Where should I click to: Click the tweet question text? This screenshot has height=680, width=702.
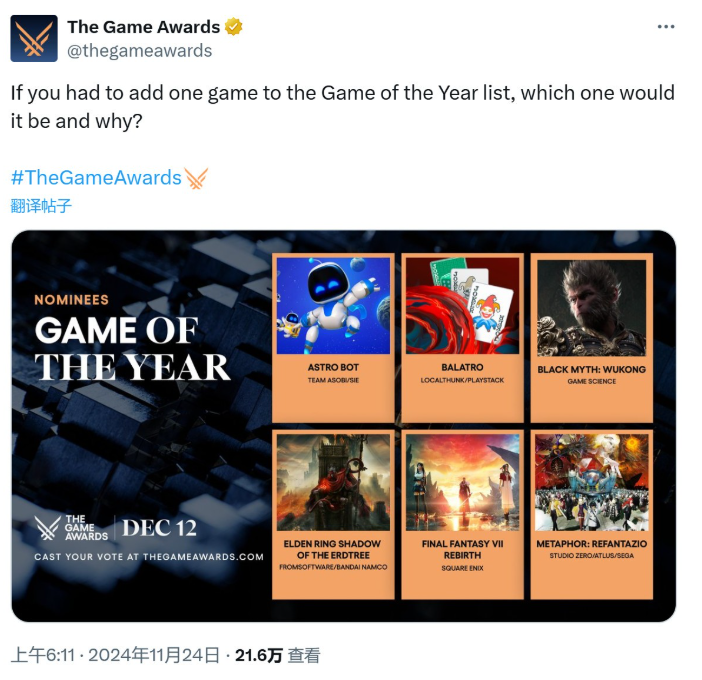(x=343, y=107)
